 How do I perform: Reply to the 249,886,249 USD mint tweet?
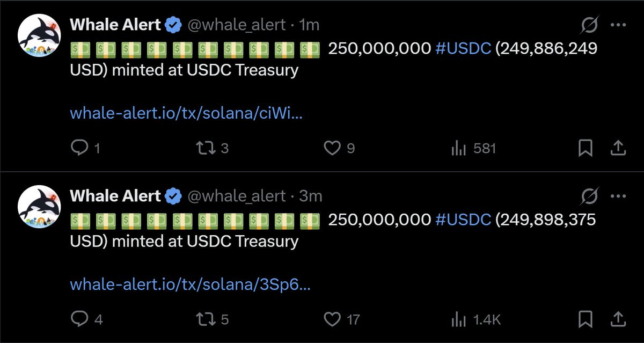79,148
